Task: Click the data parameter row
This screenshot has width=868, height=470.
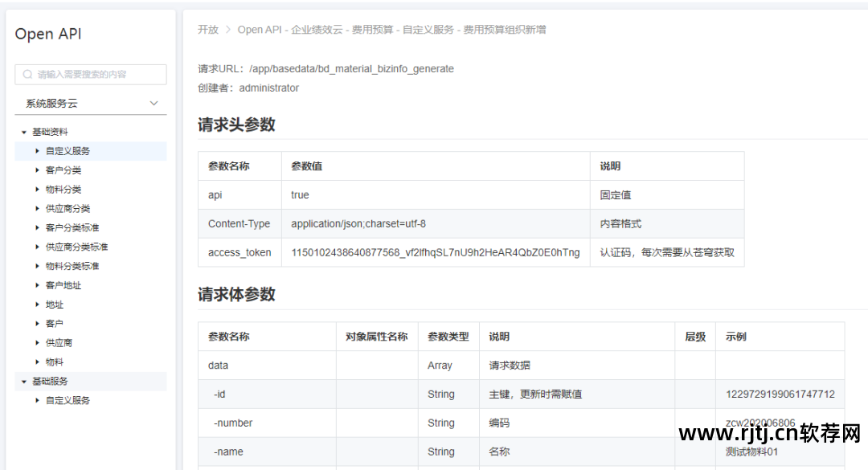Action: point(521,366)
